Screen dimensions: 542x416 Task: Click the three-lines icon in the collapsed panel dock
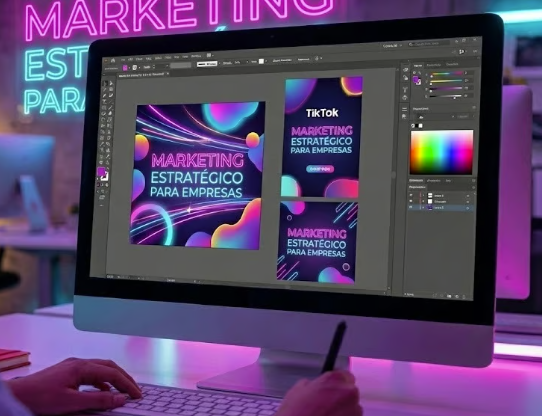pyautogui.click(x=404, y=109)
